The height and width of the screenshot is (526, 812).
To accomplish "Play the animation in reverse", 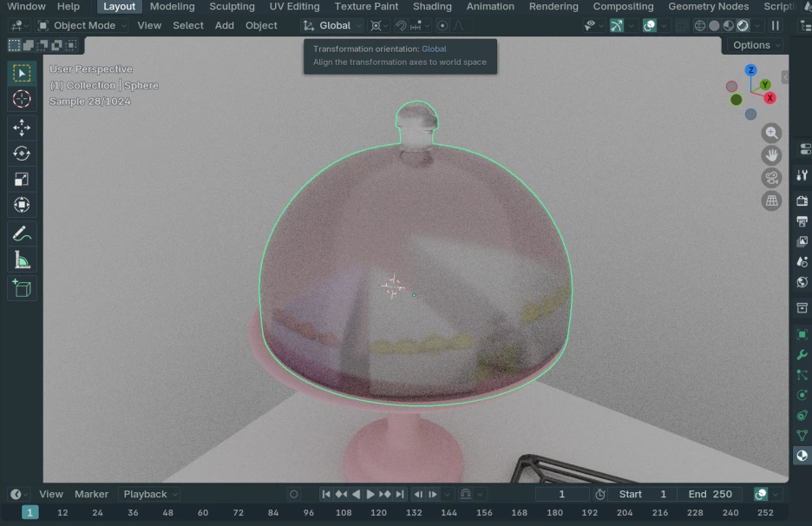I will point(356,494).
